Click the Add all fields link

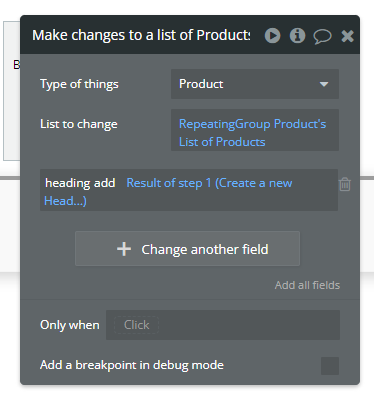click(x=307, y=285)
